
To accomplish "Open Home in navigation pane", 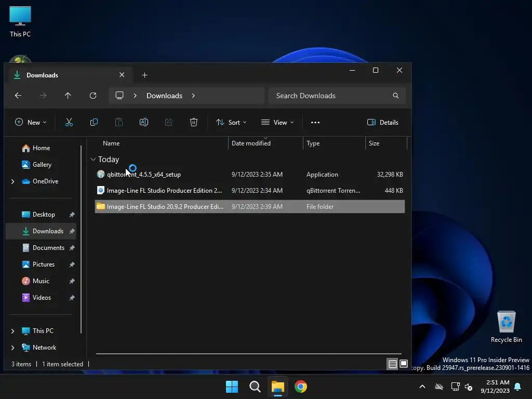I will coord(41,148).
